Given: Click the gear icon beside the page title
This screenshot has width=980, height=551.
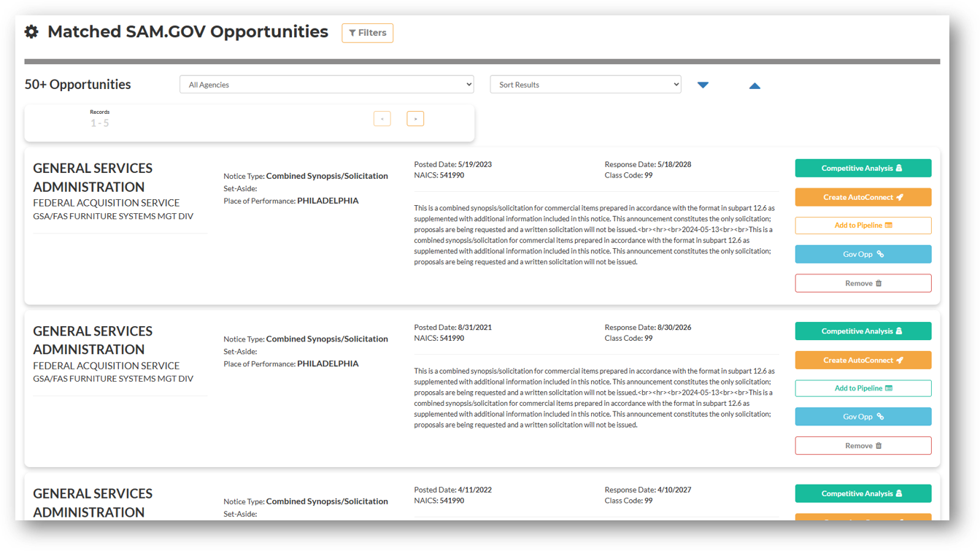Looking at the screenshot, I should click(x=31, y=32).
